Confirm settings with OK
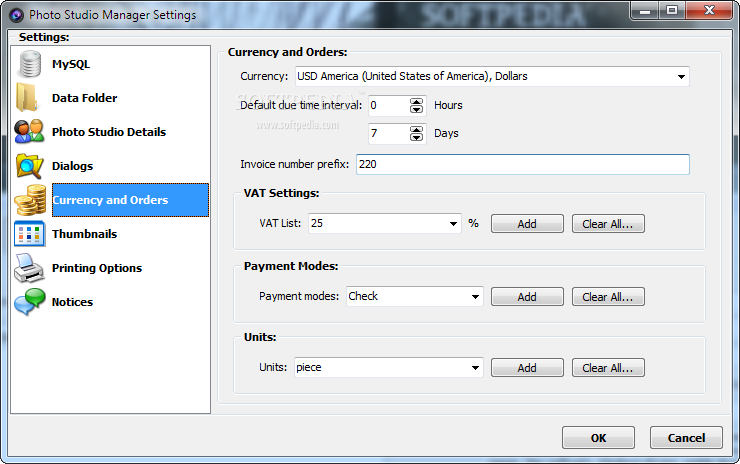 [598, 438]
